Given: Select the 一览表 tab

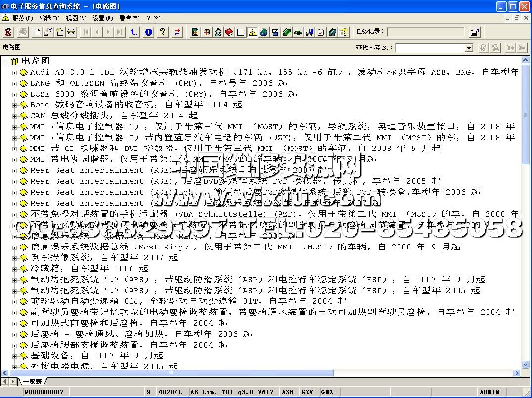Looking at the screenshot, I should (32, 382).
